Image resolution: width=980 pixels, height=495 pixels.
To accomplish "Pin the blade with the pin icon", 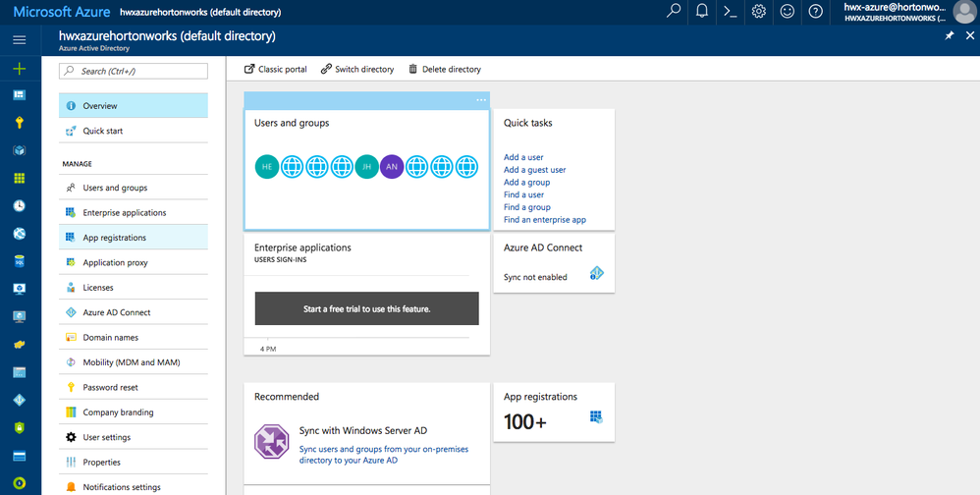I will click(949, 35).
